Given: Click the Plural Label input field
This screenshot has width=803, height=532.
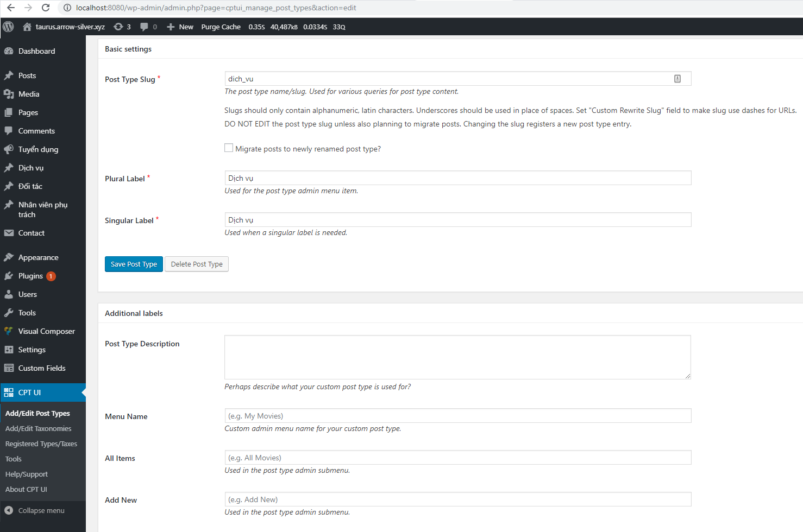Looking at the screenshot, I should point(457,178).
